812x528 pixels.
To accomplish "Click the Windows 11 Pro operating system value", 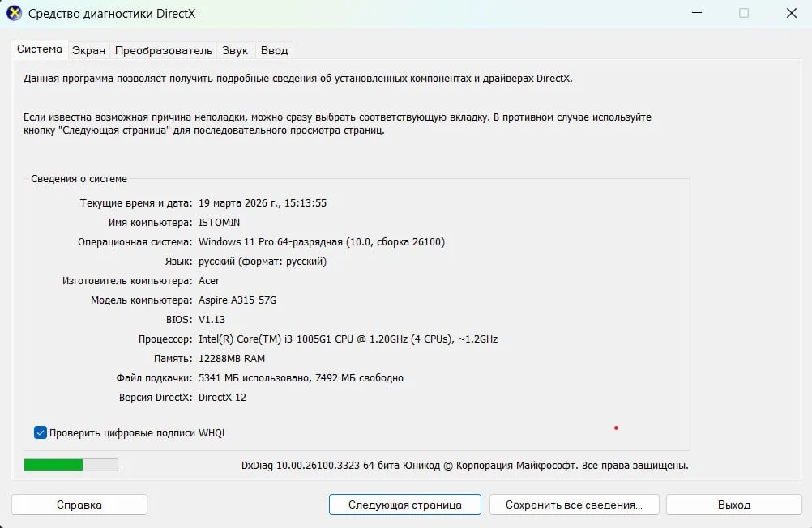I will coord(322,242).
